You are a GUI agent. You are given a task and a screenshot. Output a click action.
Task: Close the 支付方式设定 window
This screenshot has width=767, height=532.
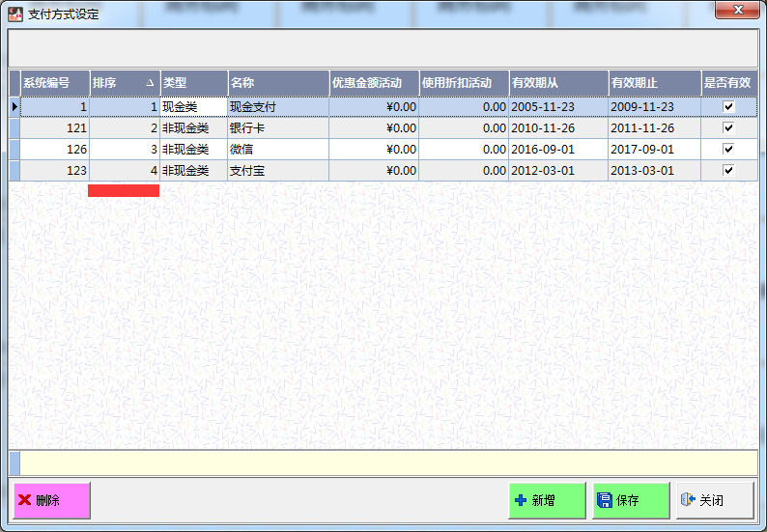click(736, 11)
